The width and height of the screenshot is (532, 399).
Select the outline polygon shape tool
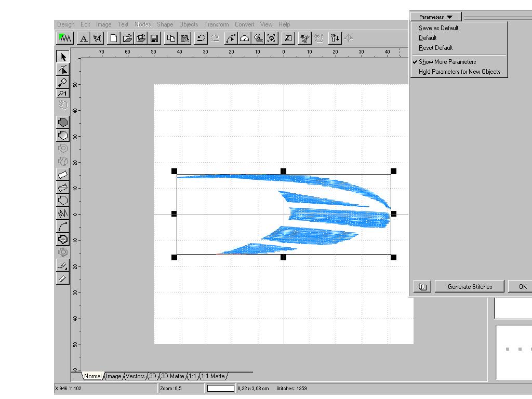(x=63, y=200)
